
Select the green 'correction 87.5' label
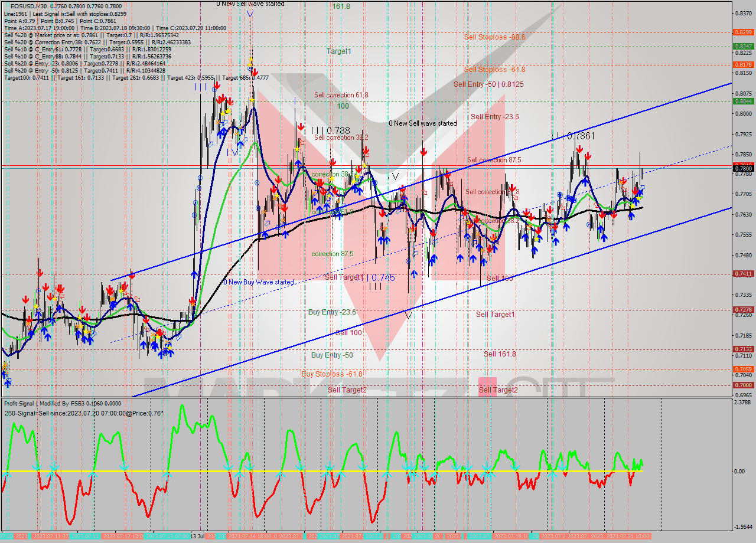point(333,254)
